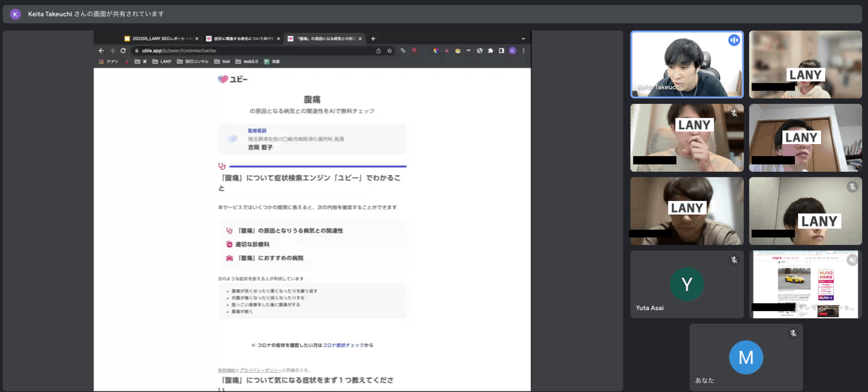This screenshot has height=392, width=868.
Task: Close the 腹痛 browser tab
Action: (x=360, y=39)
